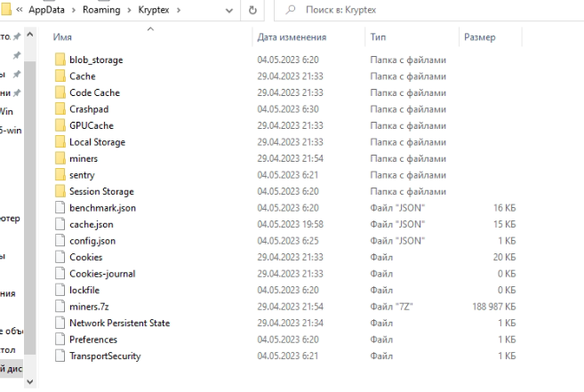Viewport: 584px width, 392px height.
Task: Select the Cache folder icon
Action: click(x=60, y=76)
